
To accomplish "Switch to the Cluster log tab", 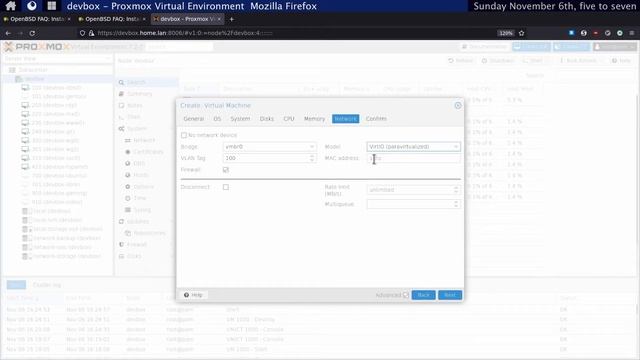I will click(x=47, y=285).
